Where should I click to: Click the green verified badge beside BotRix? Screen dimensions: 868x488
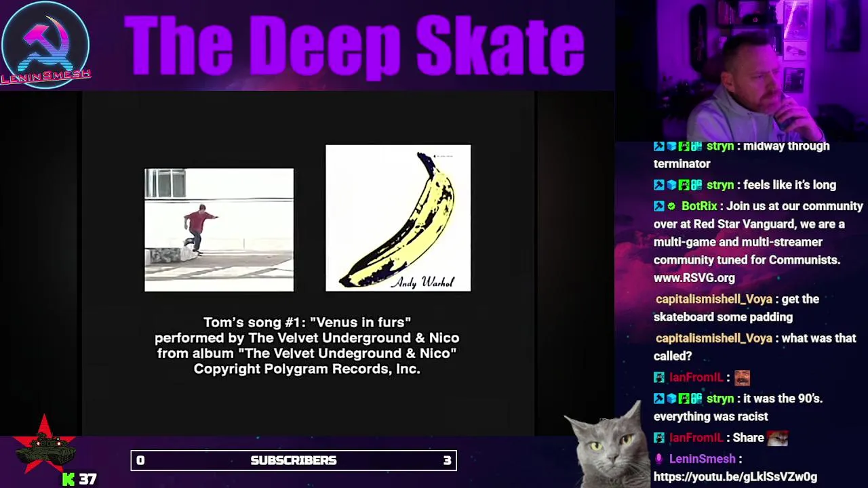pyautogui.click(x=671, y=207)
